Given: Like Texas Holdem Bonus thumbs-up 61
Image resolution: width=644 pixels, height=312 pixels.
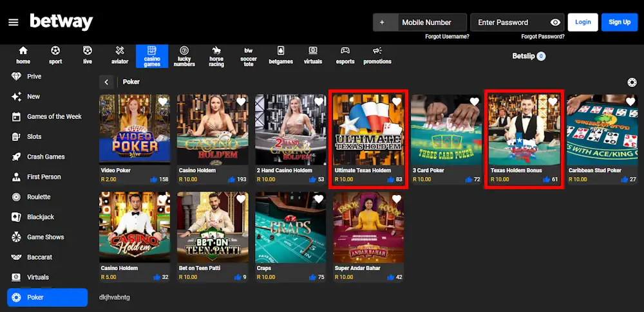Looking at the screenshot, I should point(546,179).
